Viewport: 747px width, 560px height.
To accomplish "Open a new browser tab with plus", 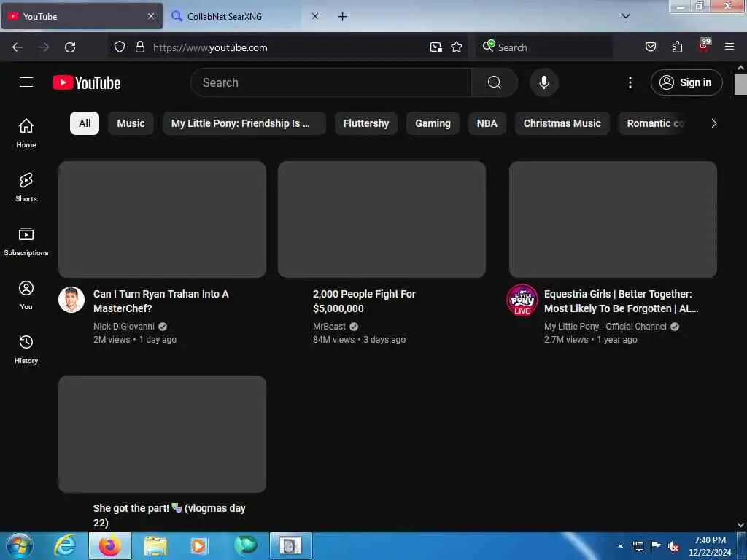I will [342, 17].
